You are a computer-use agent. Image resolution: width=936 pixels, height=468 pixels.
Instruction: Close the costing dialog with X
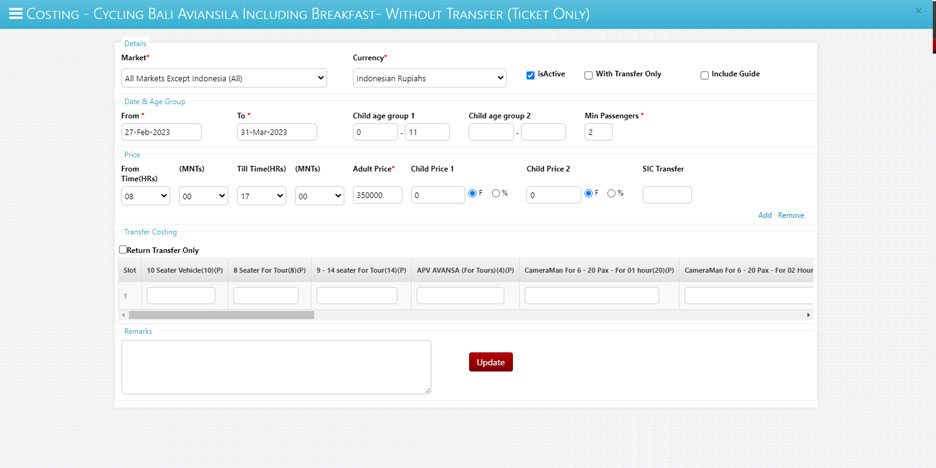pos(918,11)
